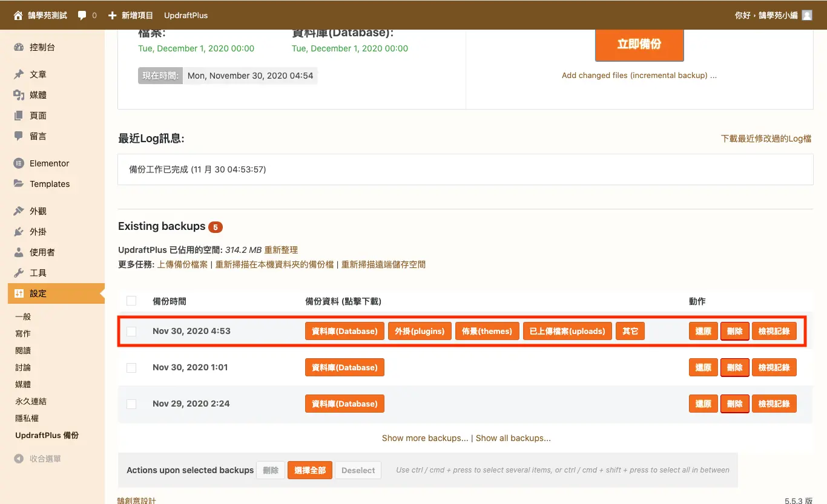The height and width of the screenshot is (504, 827).
Task: Click the 選擇全部 button
Action: tap(310, 470)
